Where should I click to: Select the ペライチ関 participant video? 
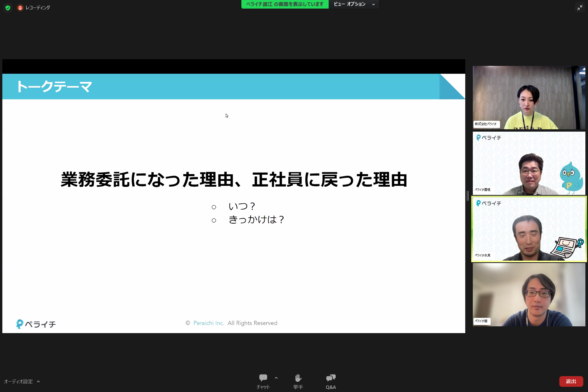[529, 295]
